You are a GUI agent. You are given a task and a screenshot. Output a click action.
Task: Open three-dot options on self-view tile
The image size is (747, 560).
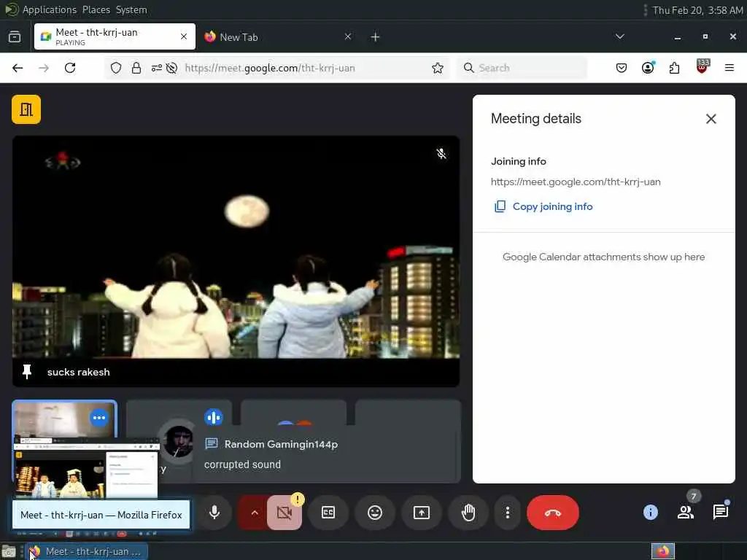(99, 418)
